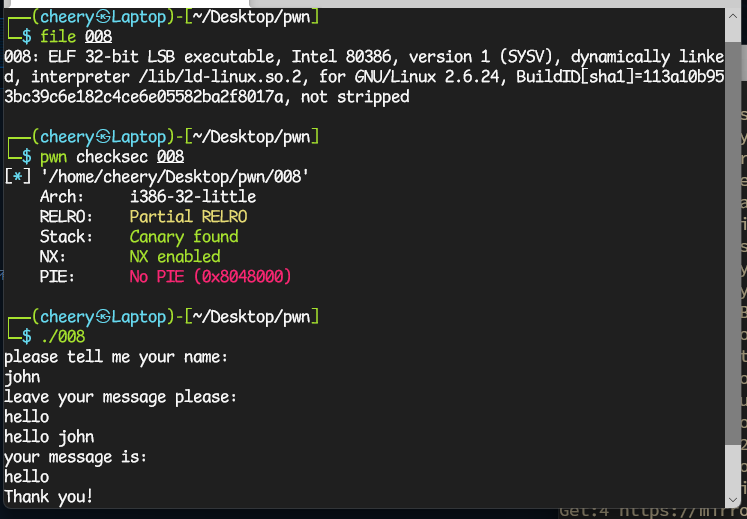
Task: Click the underlined 008 after checksec
Action: click(171, 157)
